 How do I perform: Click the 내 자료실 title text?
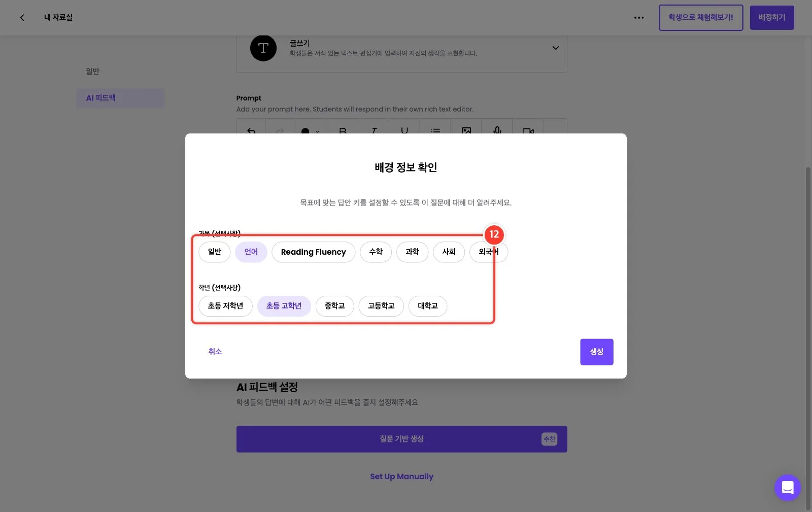click(58, 18)
